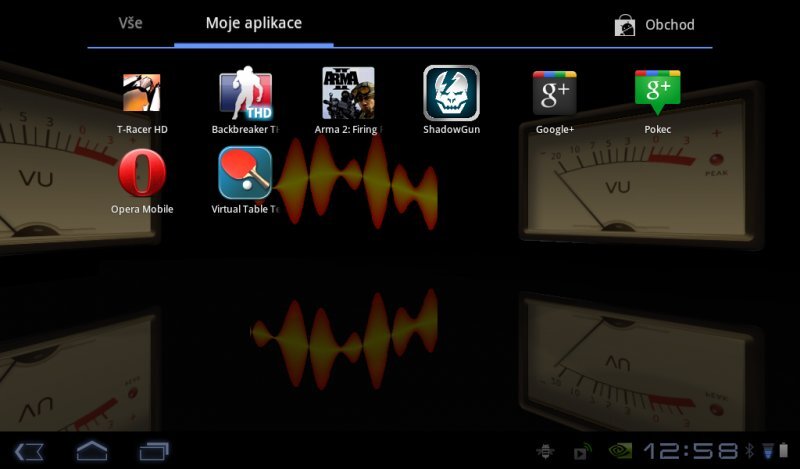Open the Obchod market link
Viewport: 800px width, 469px height.
tap(669, 25)
